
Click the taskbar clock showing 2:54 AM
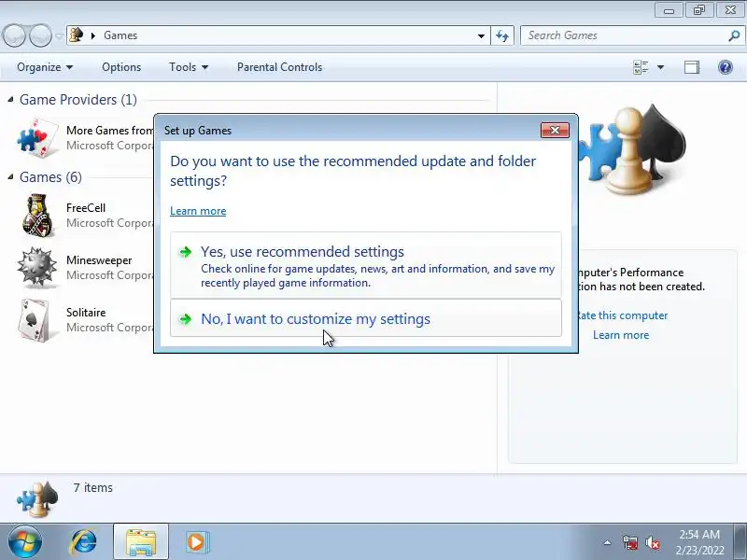[x=699, y=542]
